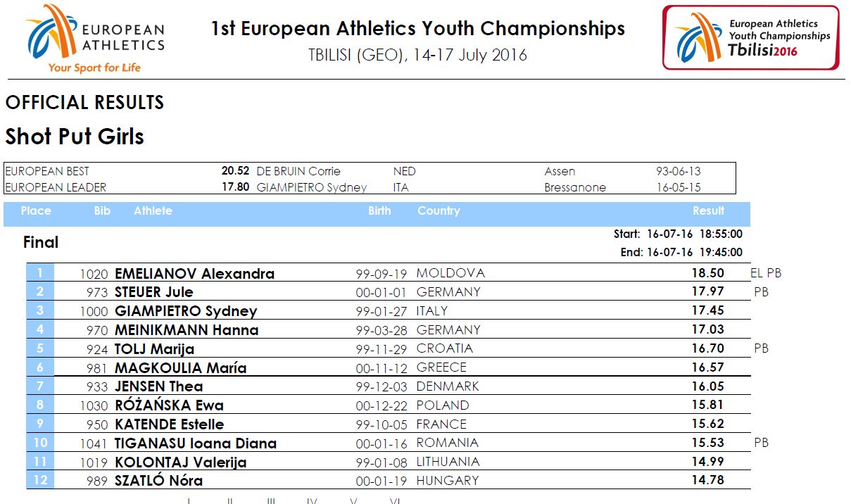This screenshot has width=851, height=504.
Task: Click the Result column header
Action: (708, 210)
